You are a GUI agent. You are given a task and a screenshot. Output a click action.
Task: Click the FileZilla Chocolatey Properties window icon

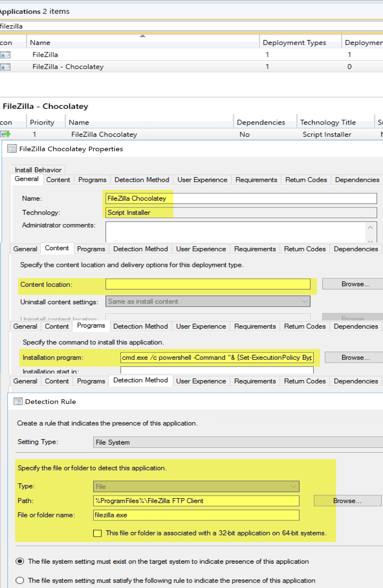[12, 149]
